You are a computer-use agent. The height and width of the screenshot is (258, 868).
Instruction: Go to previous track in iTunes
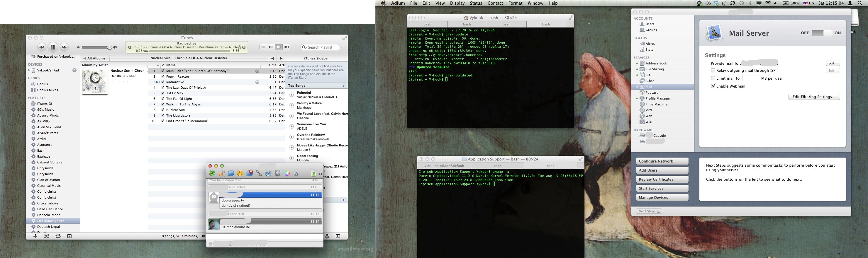click(x=41, y=47)
